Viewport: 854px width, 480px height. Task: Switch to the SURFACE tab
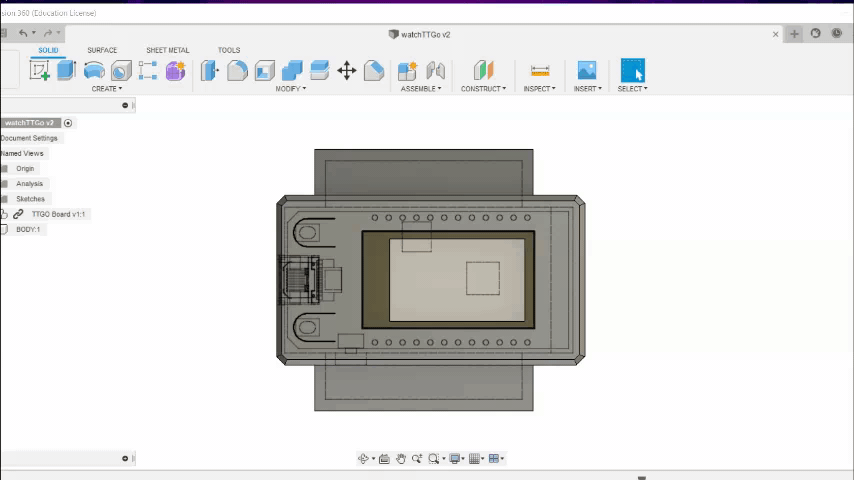[102, 50]
